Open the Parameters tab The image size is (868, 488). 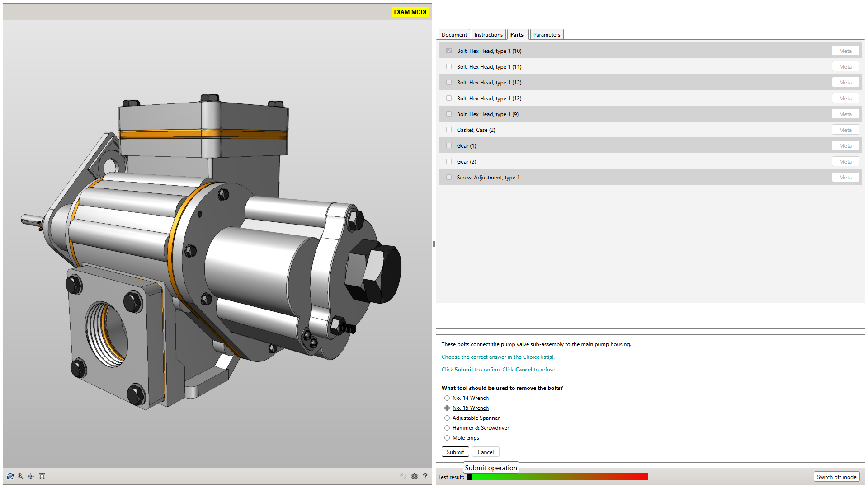(546, 35)
